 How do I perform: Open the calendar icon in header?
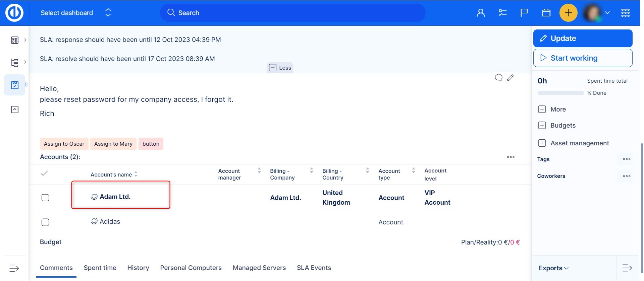pyautogui.click(x=546, y=13)
